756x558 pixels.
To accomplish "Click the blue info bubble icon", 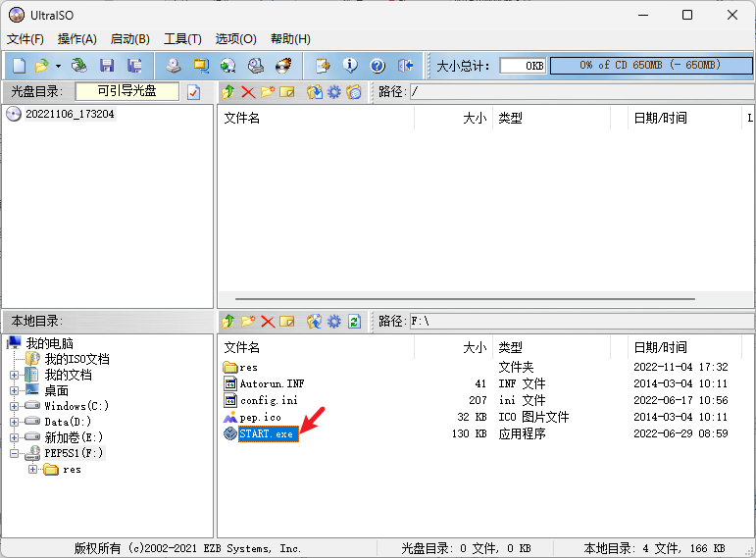I will tap(350, 66).
